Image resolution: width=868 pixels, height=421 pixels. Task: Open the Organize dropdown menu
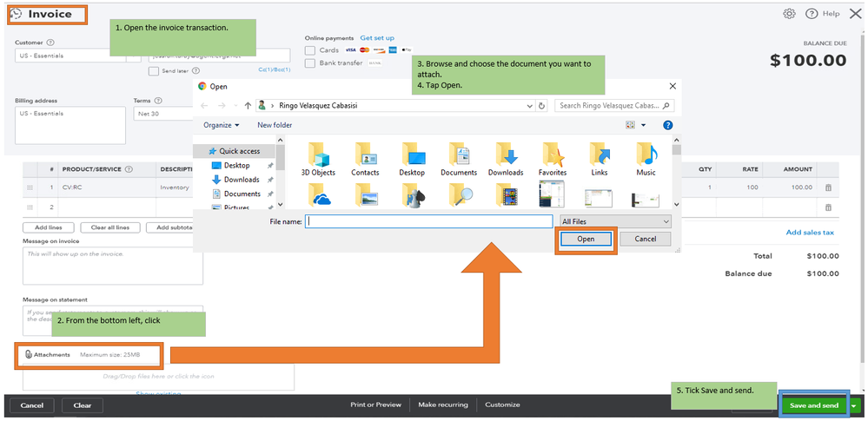[222, 125]
